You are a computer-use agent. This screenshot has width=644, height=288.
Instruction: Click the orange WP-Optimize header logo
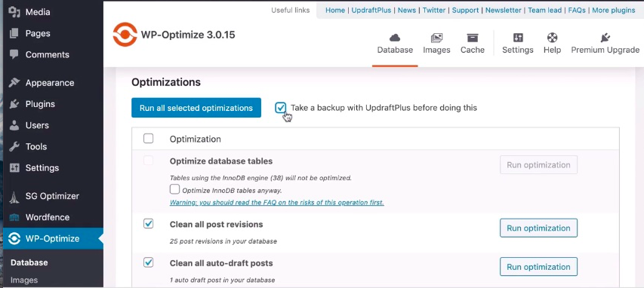pos(125,35)
